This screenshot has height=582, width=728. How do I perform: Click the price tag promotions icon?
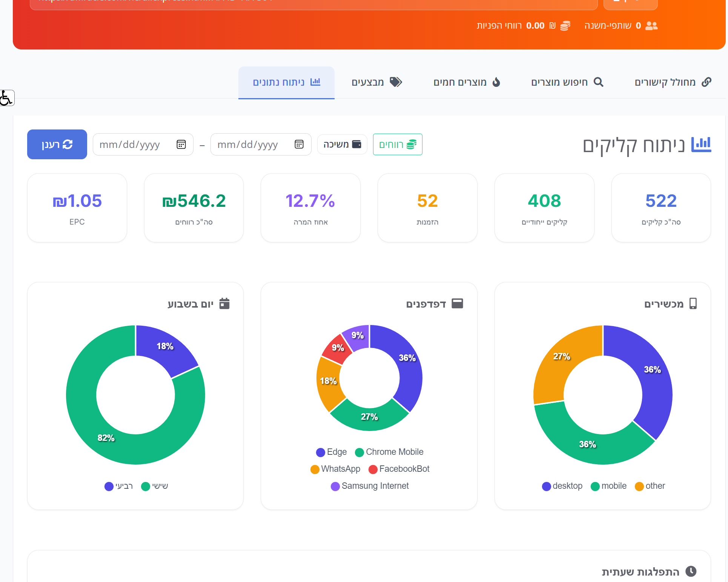coord(396,82)
